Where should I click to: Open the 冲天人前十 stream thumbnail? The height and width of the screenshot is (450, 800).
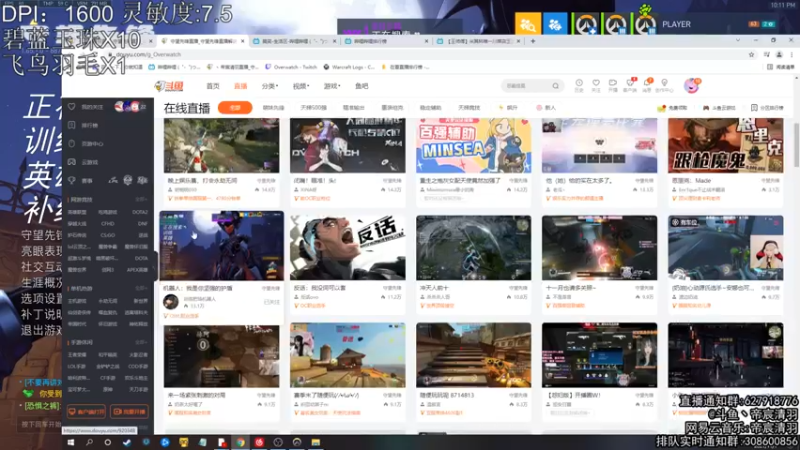[473, 247]
